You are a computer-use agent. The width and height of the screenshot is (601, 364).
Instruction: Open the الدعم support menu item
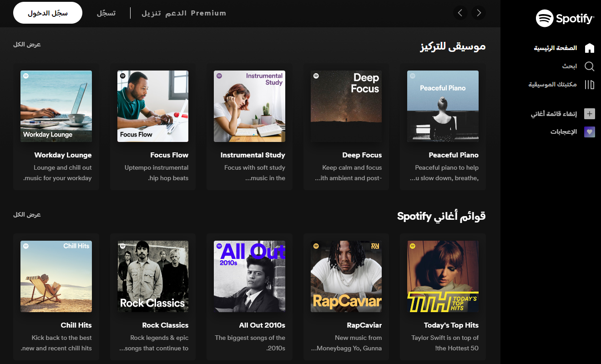click(175, 13)
